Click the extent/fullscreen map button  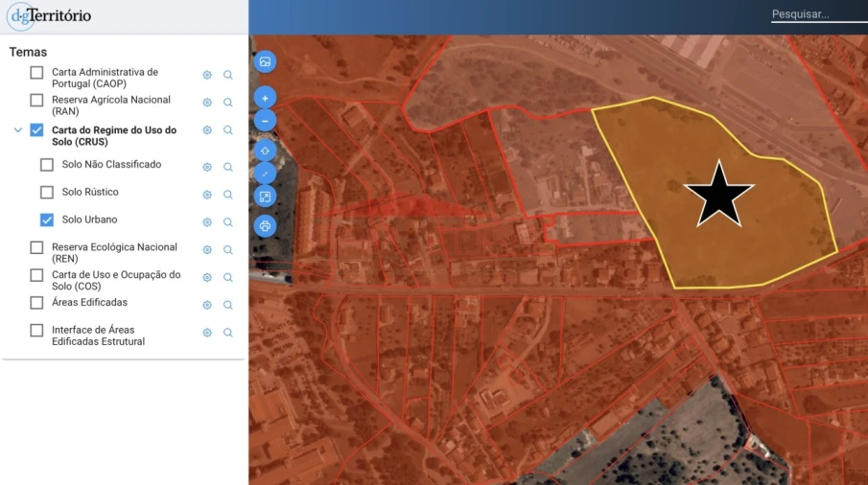coord(265,197)
